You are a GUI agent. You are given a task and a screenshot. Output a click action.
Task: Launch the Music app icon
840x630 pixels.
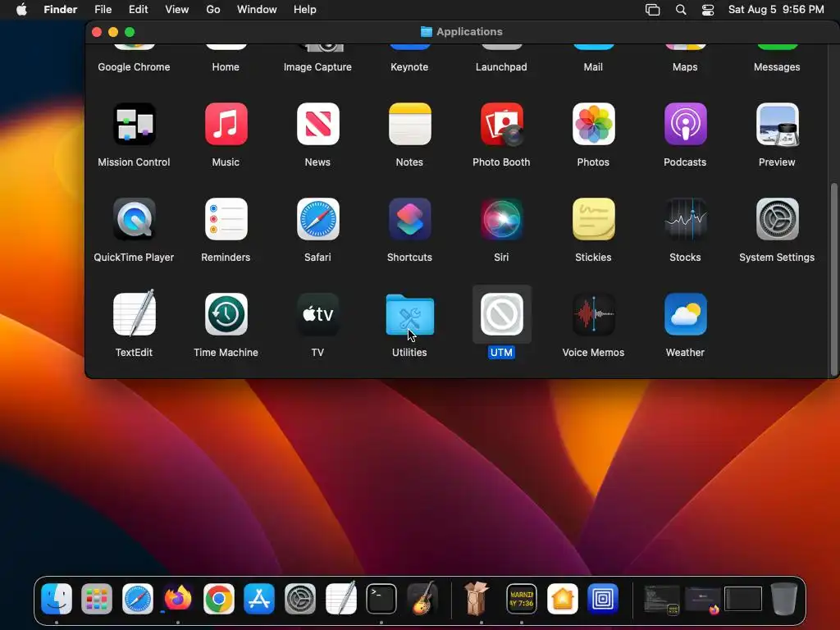coord(226,125)
